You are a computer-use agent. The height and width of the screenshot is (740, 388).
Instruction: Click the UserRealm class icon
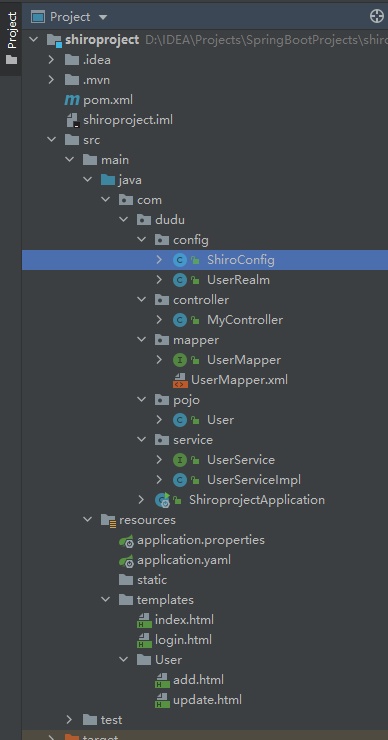[x=179, y=280]
